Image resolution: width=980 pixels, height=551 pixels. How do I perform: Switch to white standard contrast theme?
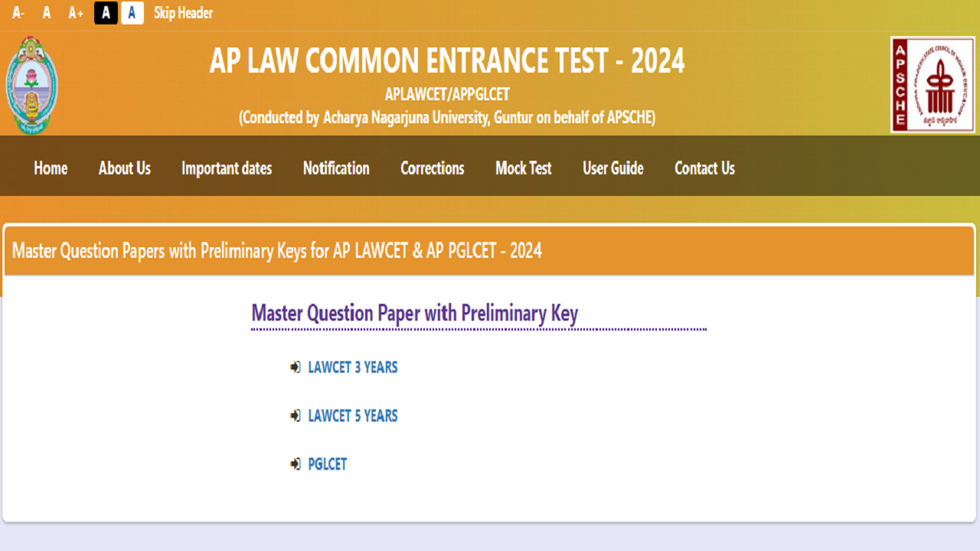click(132, 13)
